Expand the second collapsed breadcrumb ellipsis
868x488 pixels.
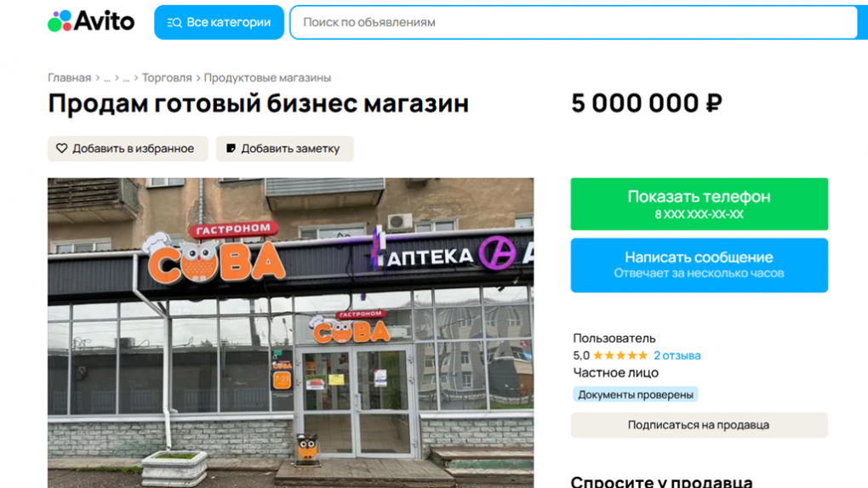pyautogui.click(x=126, y=78)
